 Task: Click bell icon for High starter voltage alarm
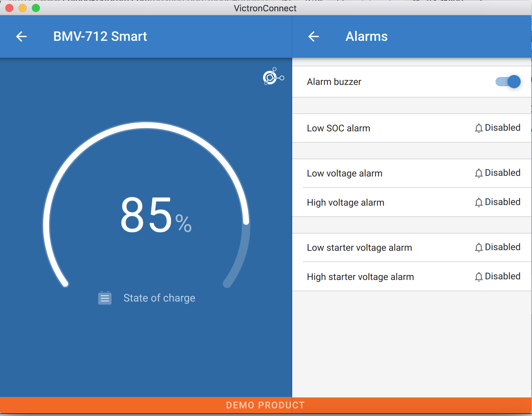click(x=479, y=277)
